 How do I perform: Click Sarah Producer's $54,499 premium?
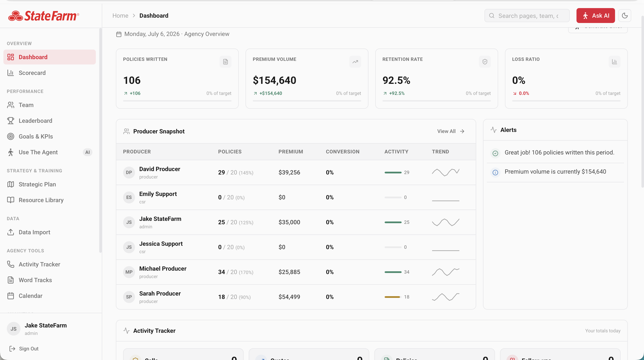coord(289,297)
